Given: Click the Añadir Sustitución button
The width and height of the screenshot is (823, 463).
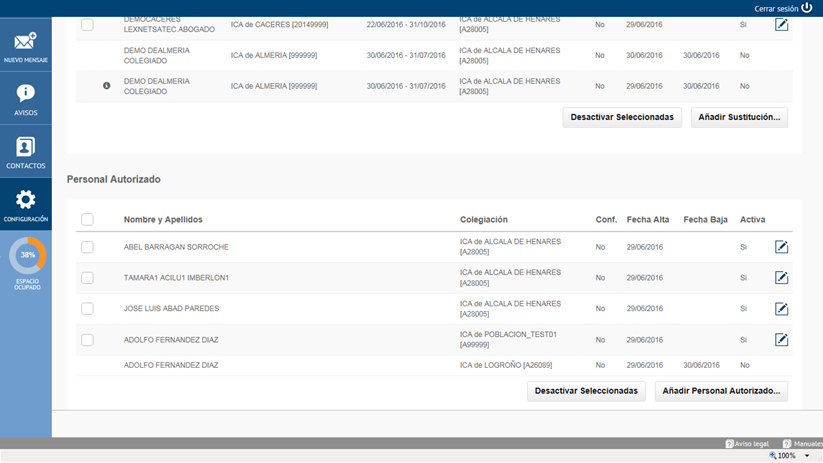Looking at the screenshot, I should coord(739,117).
